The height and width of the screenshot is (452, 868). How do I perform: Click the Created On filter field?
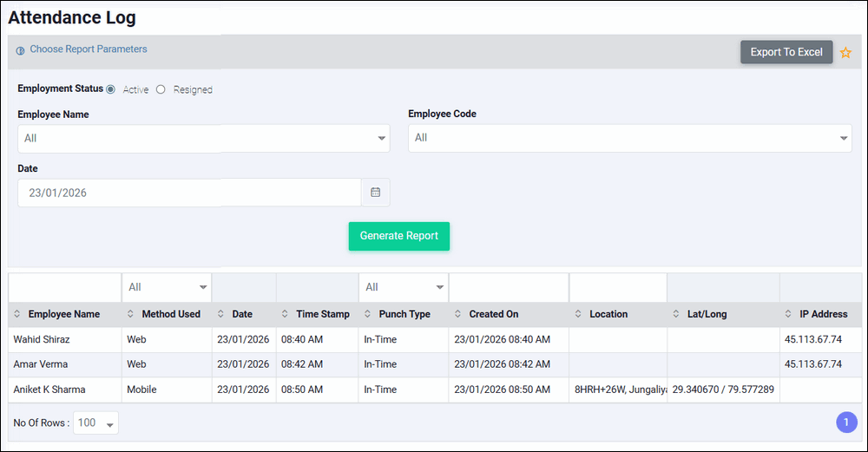click(x=509, y=287)
